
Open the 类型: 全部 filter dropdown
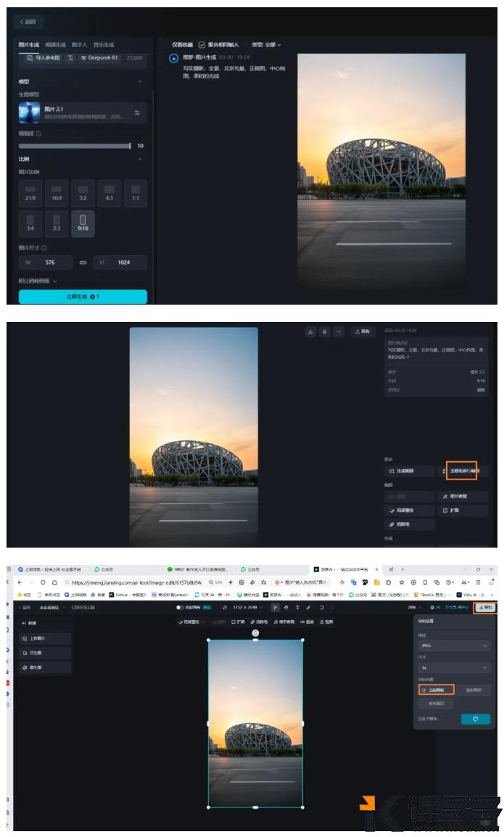coord(266,45)
